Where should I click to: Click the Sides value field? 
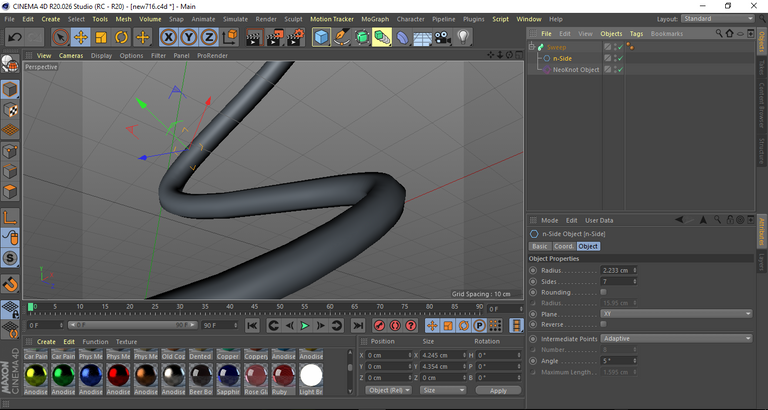pyautogui.click(x=616, y=282)
